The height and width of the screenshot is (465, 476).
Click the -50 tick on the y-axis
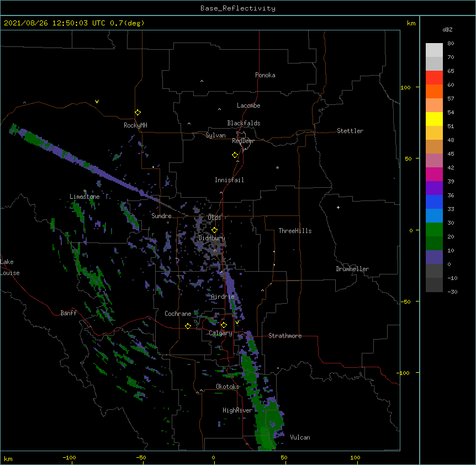[x=405, y=302]
